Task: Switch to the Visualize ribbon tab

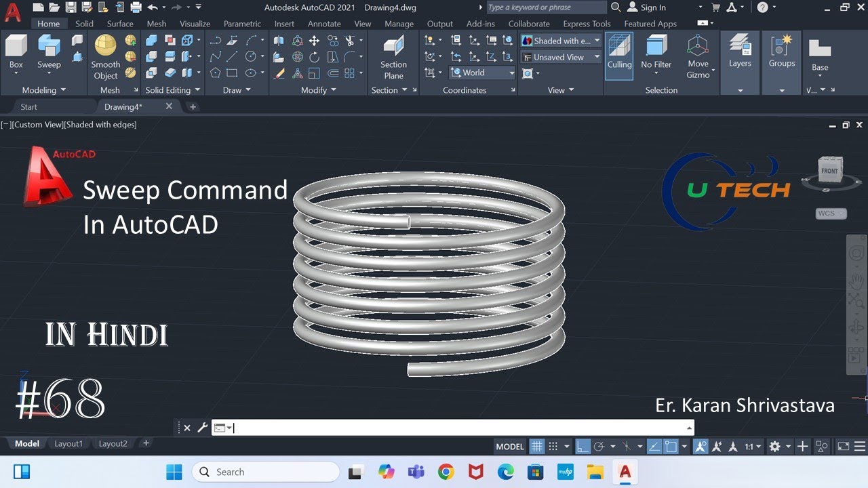Action: [x=195, y=24]
